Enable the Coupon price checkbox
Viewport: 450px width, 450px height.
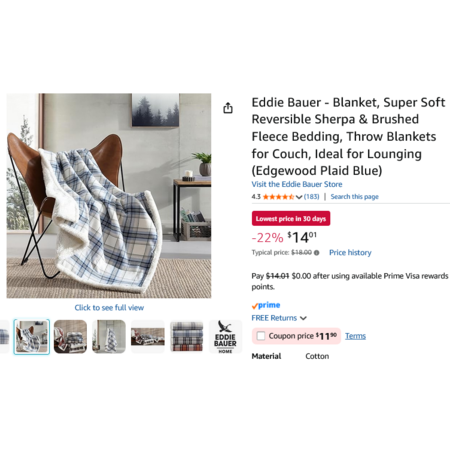pyautogui.click(x=261, y=336)
